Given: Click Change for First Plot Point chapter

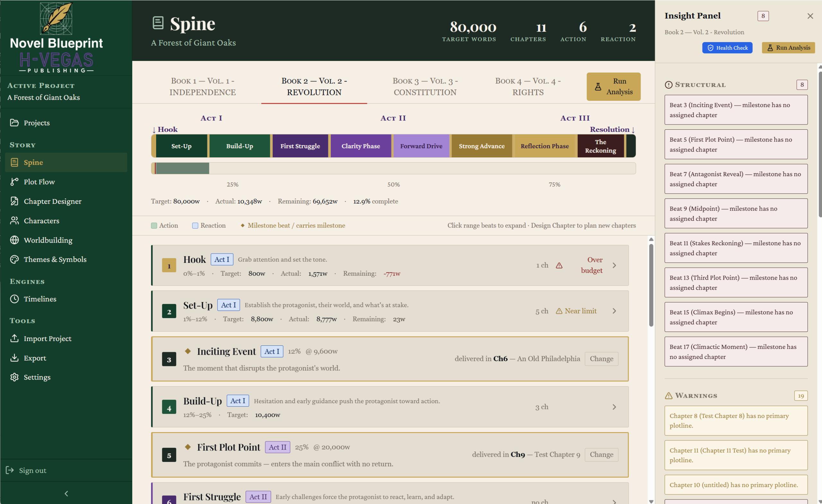Looking at the screenshot, I should pos(601,455).
